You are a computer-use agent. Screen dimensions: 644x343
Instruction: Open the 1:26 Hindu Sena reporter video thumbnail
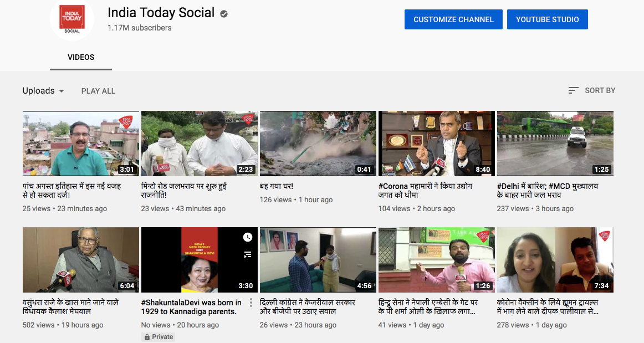click(437, 260)
